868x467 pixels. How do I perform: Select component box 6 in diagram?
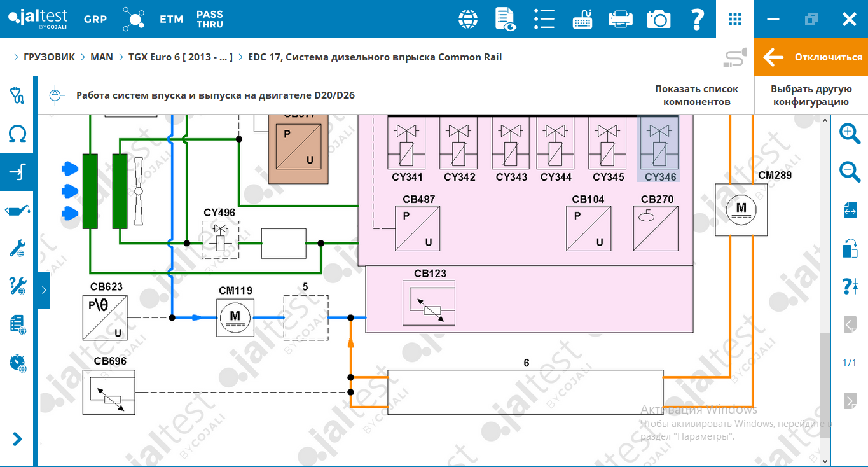pyautogui.click(x=526, y=392)
